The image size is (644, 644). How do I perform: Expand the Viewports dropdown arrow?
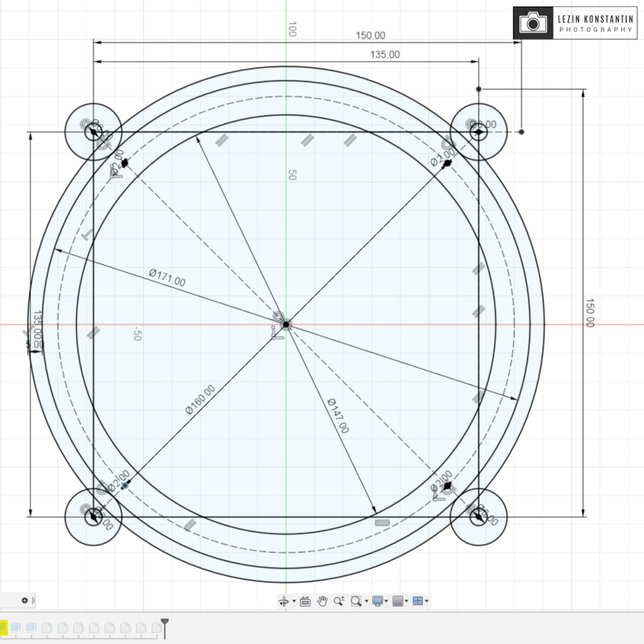pos(427,601)
